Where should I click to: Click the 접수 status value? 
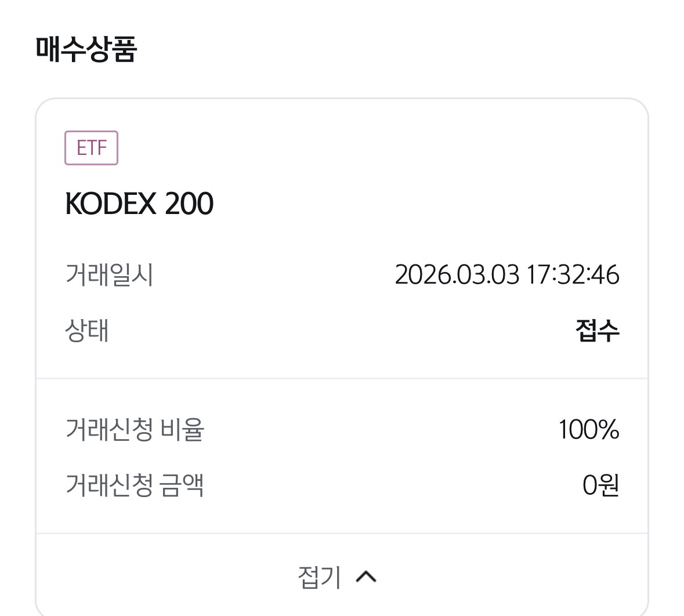point(598,331)
